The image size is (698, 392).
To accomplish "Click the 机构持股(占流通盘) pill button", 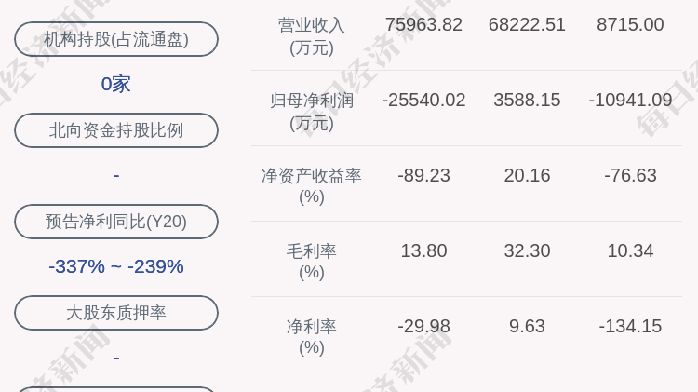I will [116, 39].
